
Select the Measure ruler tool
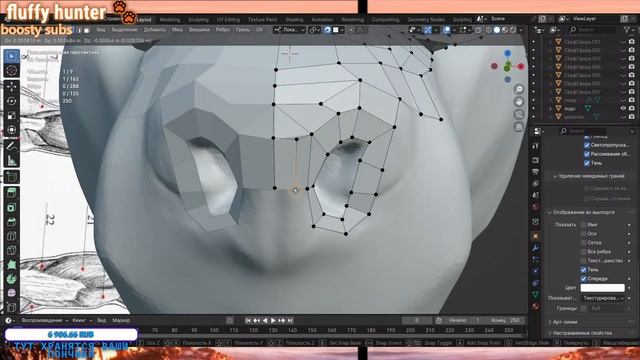[11, 160]
